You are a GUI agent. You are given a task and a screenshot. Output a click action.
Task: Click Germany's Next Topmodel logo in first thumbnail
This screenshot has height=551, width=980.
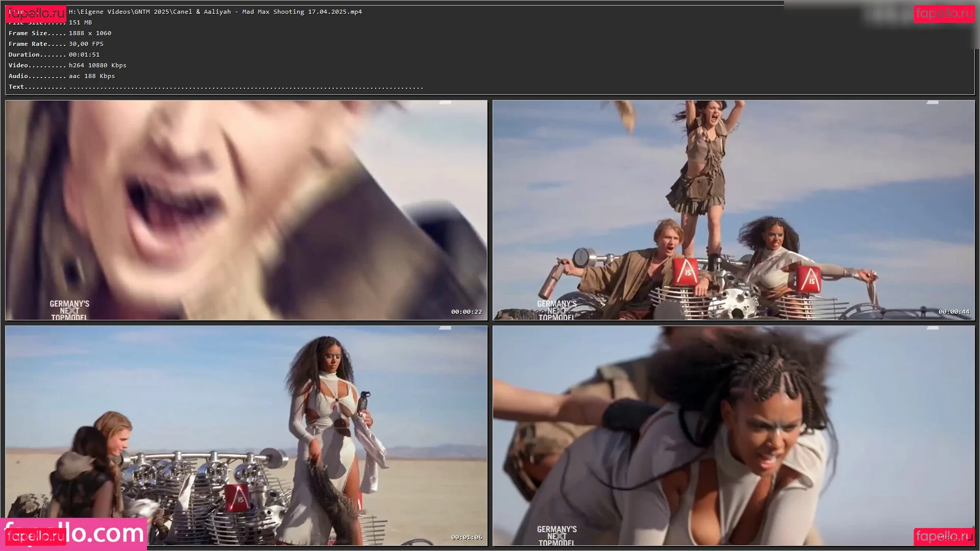(x=69, y=310)
